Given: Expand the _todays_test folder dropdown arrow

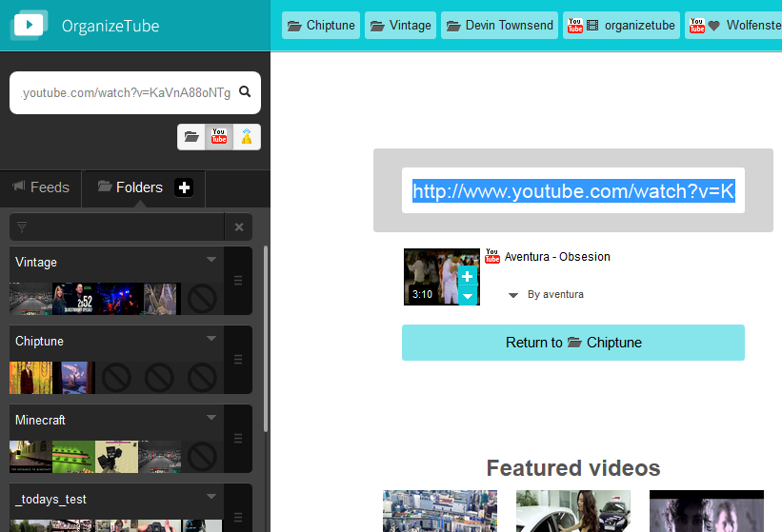Looking at the screenshot, I should (211, 497).
